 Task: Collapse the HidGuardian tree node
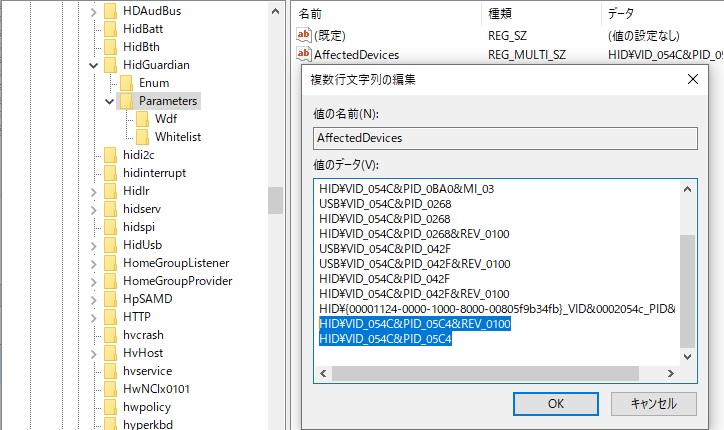(93, 65)
